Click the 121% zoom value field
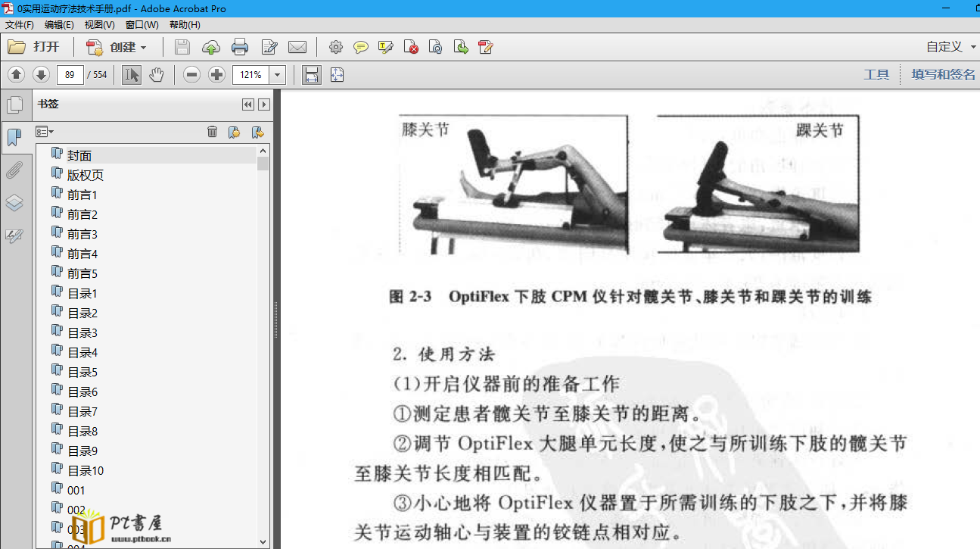The image size is (980, 549). pos(251,74)
